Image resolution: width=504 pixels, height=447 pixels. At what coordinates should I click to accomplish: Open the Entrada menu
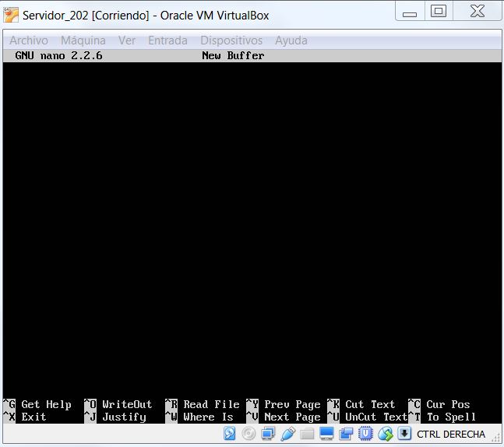(x=167, y=40)
